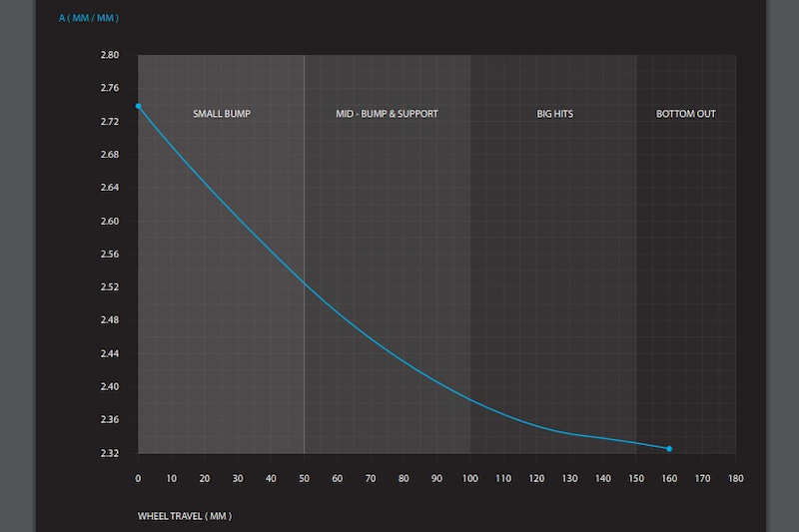Click the 0 tick on the x-axis
The width and height of the screenshot is (799, 532).
138,479
